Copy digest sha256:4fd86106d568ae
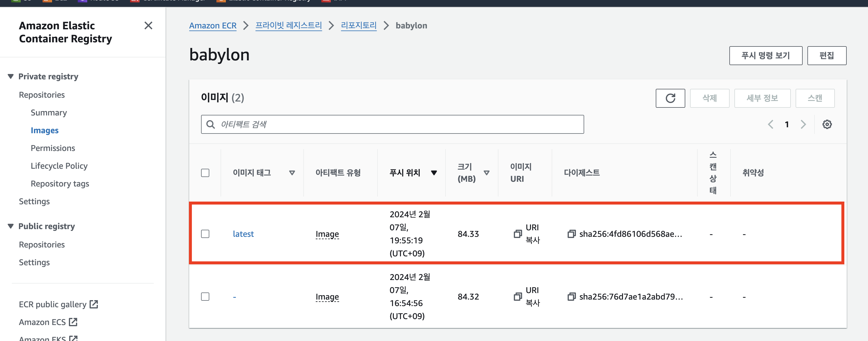 tap(571, 234)
